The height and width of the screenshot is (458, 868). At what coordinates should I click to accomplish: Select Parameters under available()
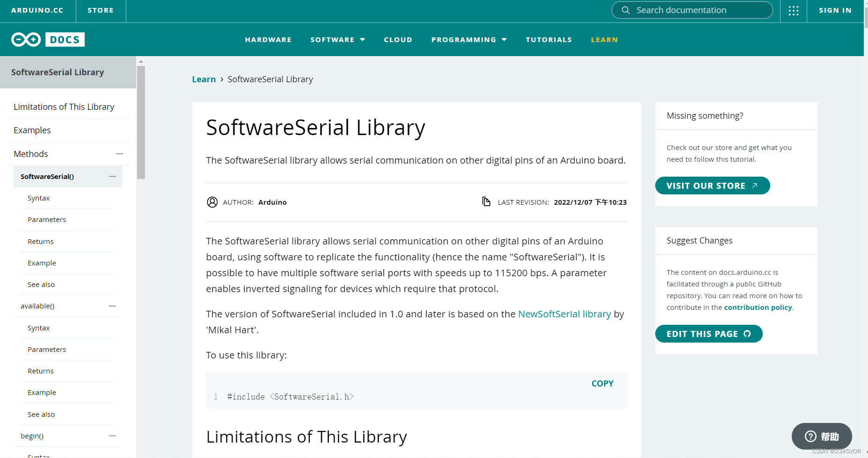pos(47,350)
